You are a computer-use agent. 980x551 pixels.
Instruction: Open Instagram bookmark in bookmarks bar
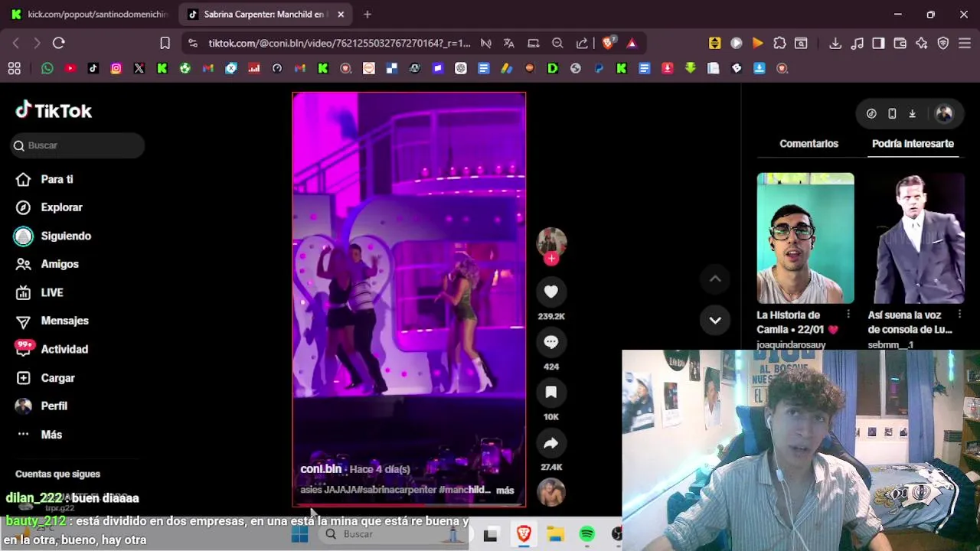(116, 68)
